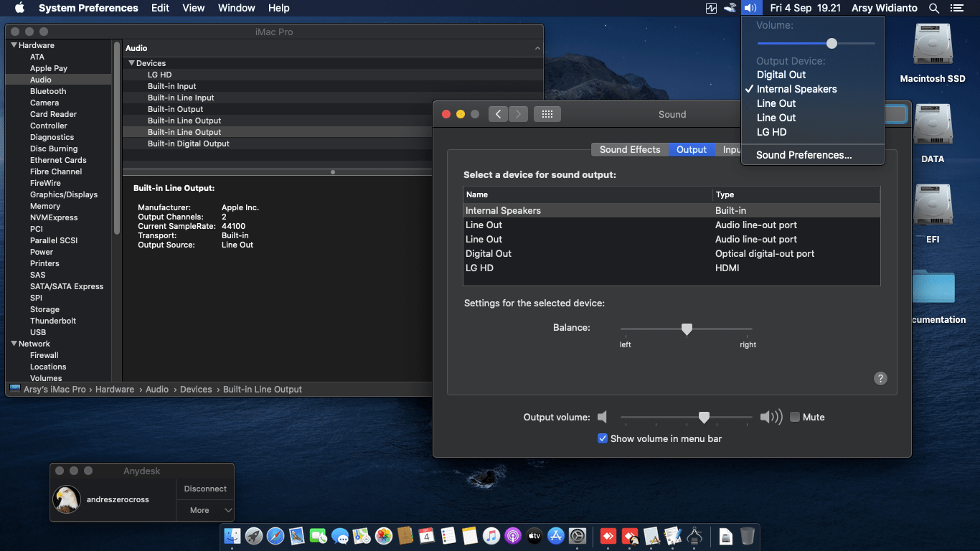Open Maps from the Dock
Viewport: 980px width, 551px height.
362,536
